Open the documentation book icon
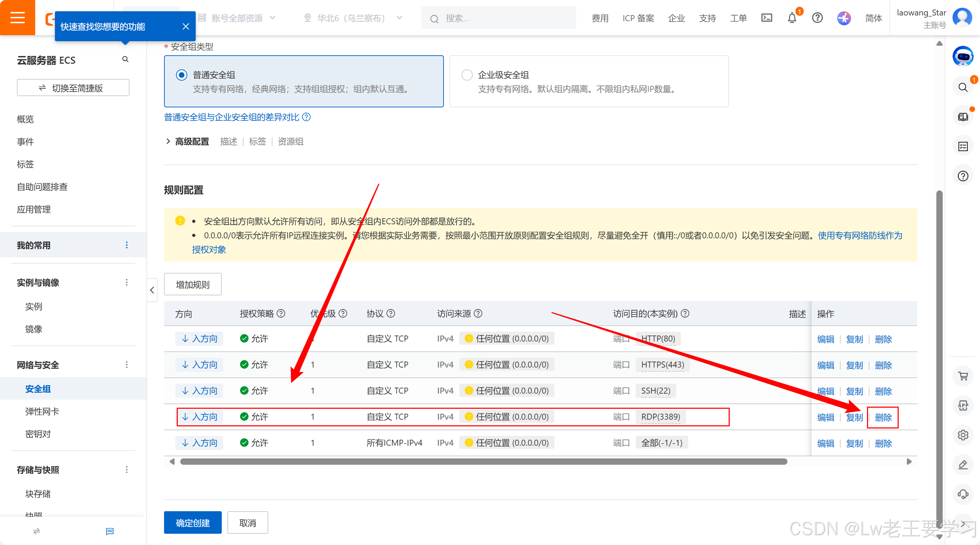 (x=962, y=117)
